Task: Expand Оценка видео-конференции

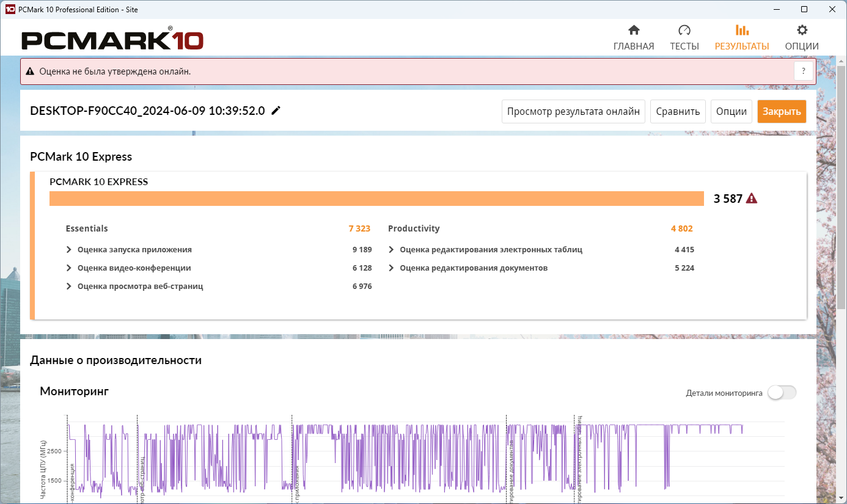Action: point(69,268)
